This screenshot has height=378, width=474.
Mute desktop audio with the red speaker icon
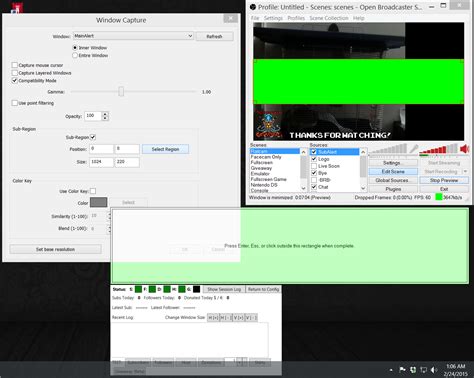(x=464, y=149)
